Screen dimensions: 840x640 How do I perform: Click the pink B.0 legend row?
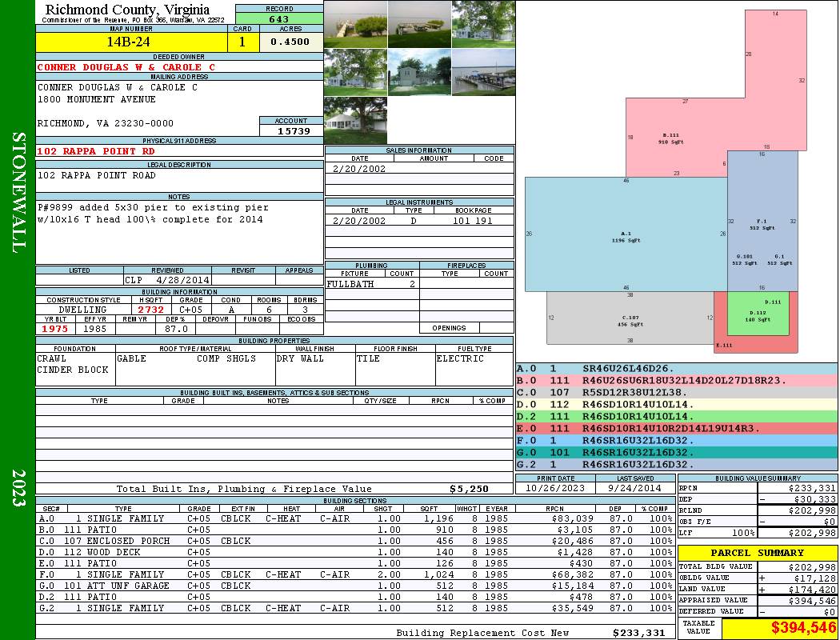(x=677, y=380)
